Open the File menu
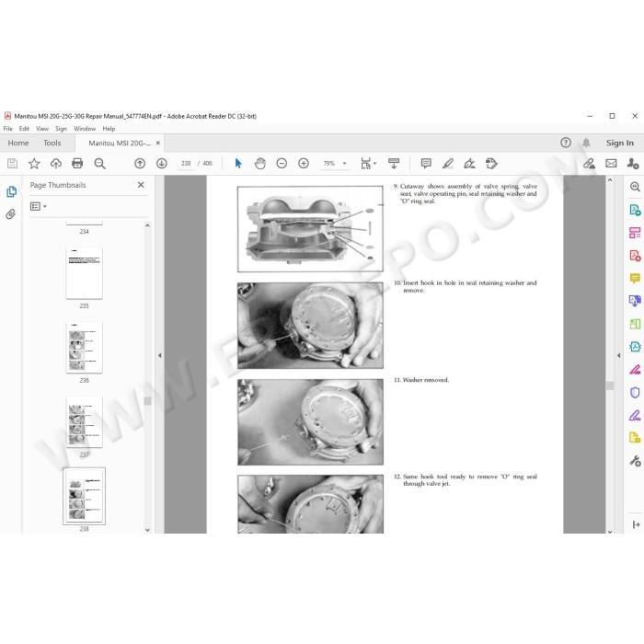Screen dimensions: 644x644 pyautogui.click(x=7, y=129)
